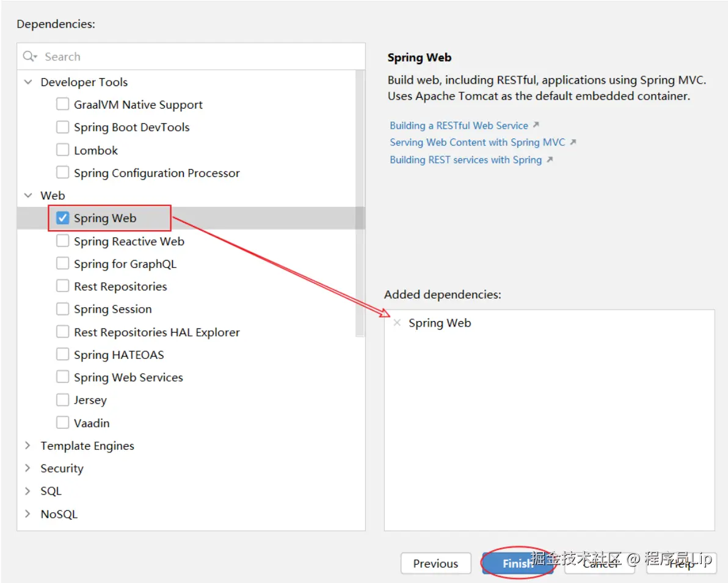The height and width of the screenshot is (583, 728).
Task: Select the Developer Tools label
Action: coord(84,82)
